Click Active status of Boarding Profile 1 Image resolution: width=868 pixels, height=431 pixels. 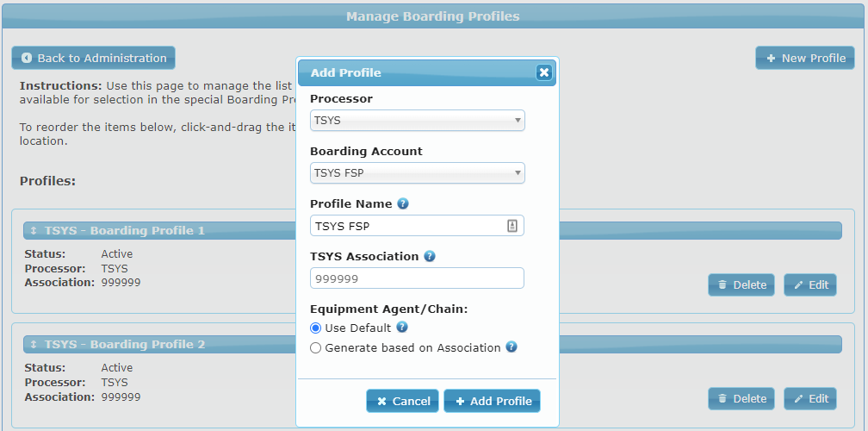[117, 253]
